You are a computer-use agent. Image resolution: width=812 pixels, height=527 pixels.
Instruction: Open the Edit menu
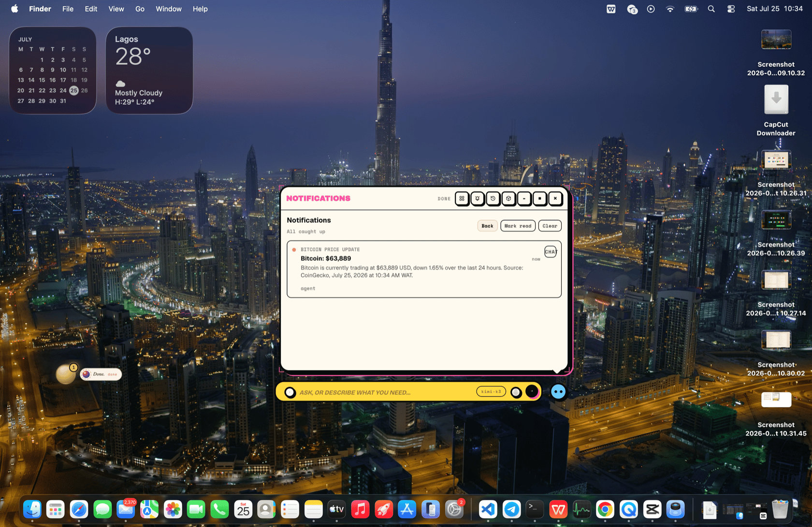91,9
